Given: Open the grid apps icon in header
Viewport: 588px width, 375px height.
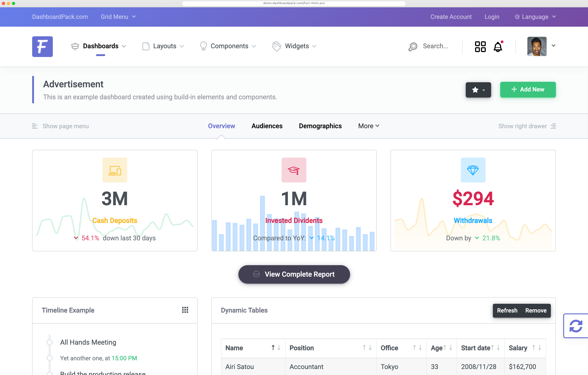Looking at the screenshot, I should [x=480, y=46].
